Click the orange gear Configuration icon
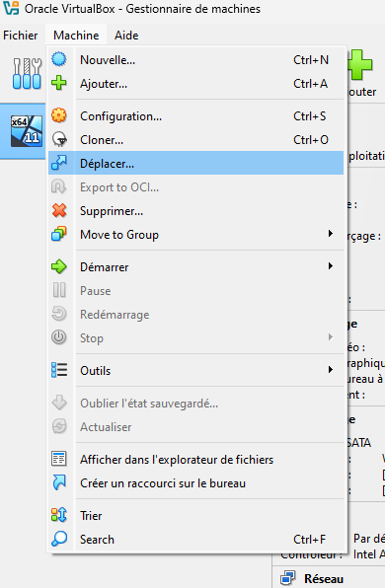The height and width of the screenshot is (588, 385). pos(59,115)
